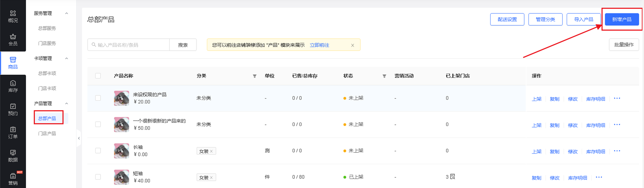
Task: Open the 概况 overview sidebar icon
Action: (13, 16)
